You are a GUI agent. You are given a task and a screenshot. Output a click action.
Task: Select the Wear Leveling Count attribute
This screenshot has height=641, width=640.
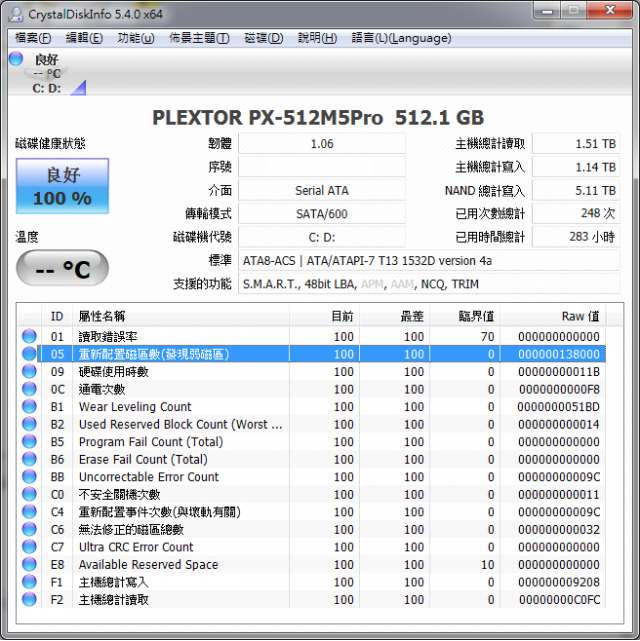[312, 407]
